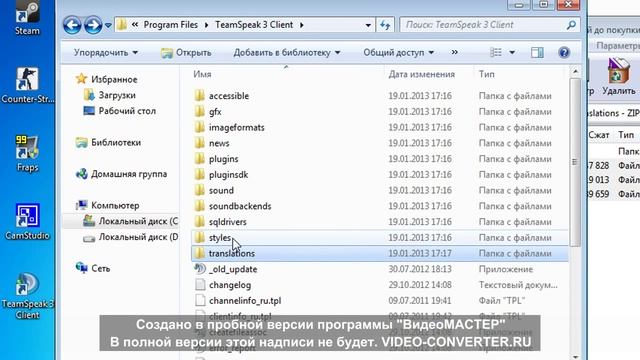Open recent locations dropdown next to forward arrow
The width and height of the screenshot is (640, 360).
tap(108, 25)
